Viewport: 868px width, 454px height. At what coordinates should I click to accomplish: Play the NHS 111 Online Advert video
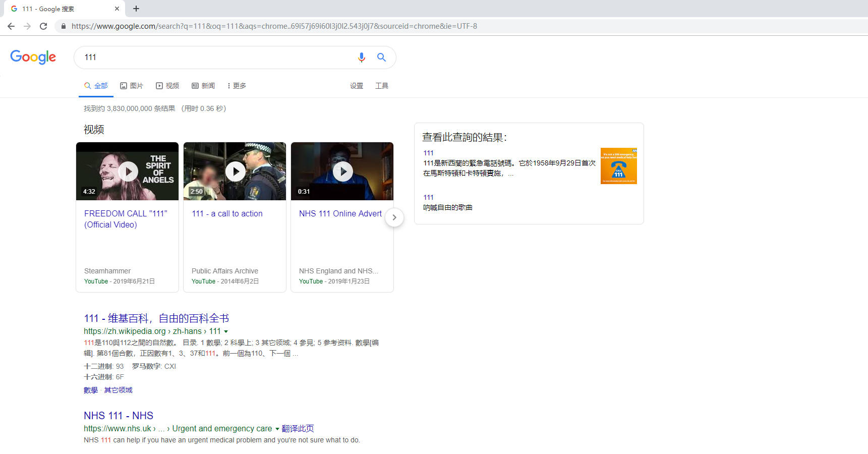tap(342, 172)
